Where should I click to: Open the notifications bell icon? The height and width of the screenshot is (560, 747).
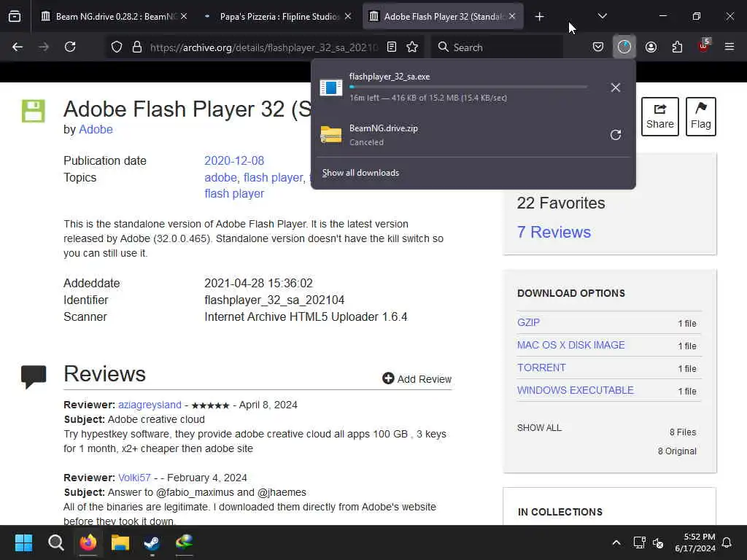pos(727,542)
